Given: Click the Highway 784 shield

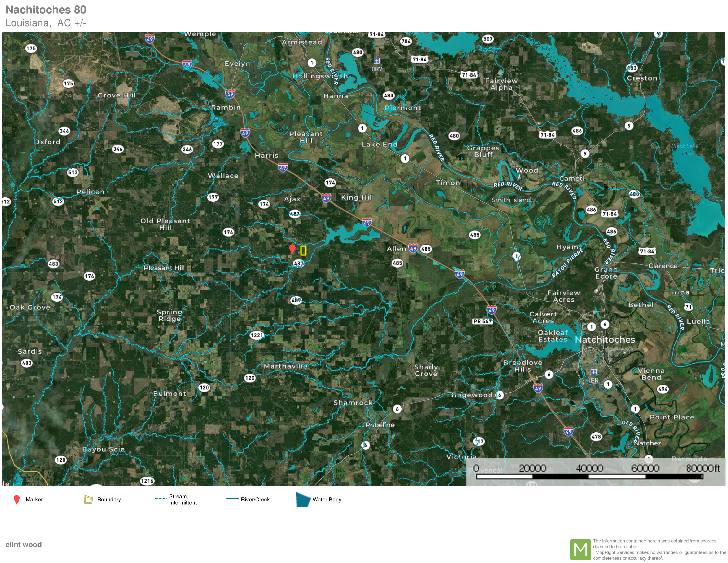Looking at the screenshot, I should click(x=406, y=41).
